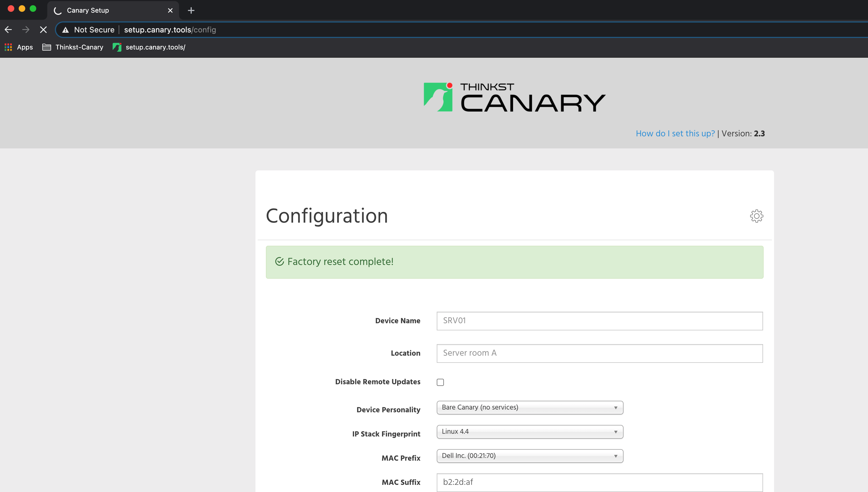Click the MAC Suffix input field
The height and width of the screenshot is (492, 868).
tap(600, 482)
